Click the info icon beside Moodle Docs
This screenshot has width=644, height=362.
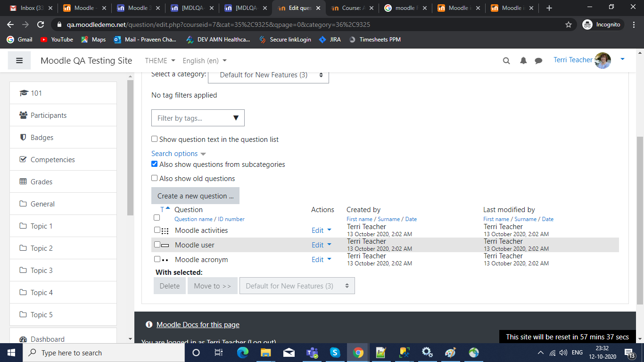click(149, 325)
